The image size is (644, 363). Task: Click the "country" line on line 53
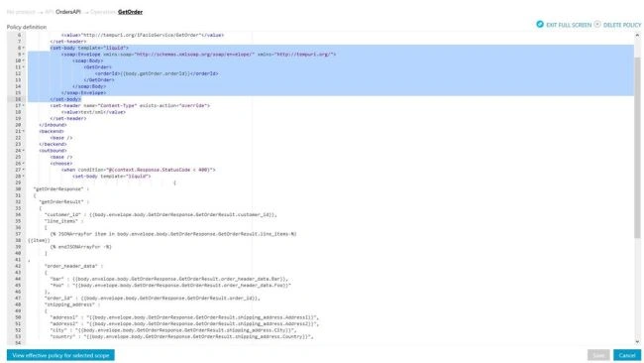pyautogui.click(x=181, y=336)
